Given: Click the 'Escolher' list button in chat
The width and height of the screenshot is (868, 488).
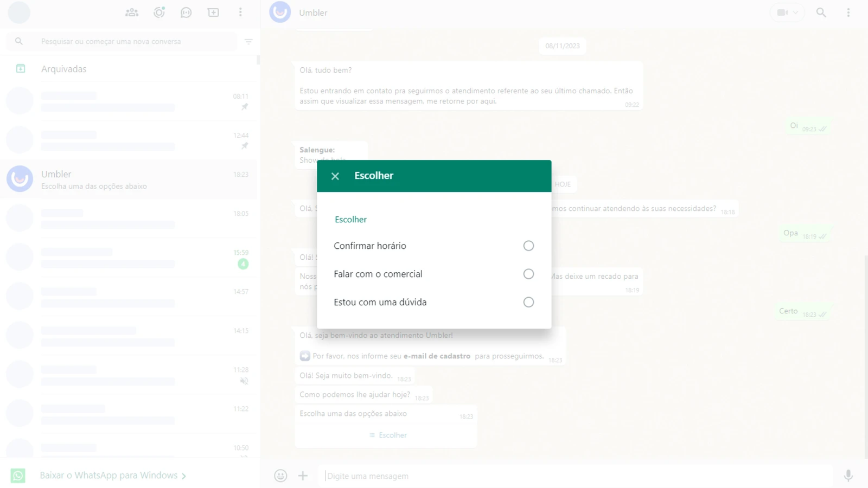Looking at the screenshot, I should click(x=388, y=435).
